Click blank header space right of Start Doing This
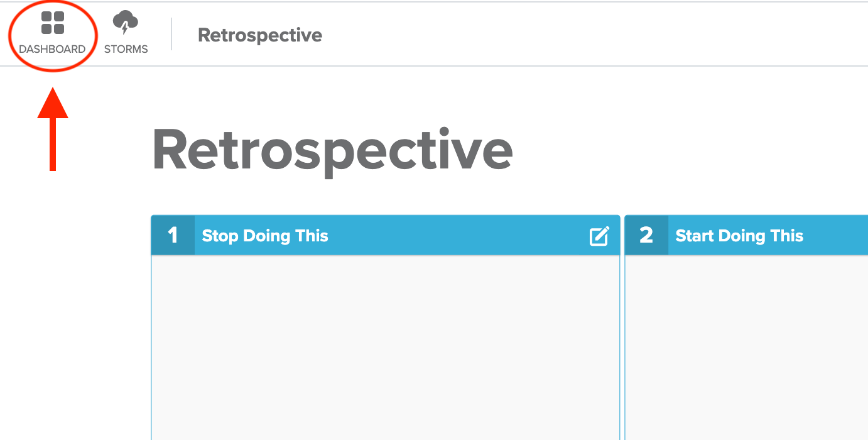868x440 pixels. pyautogui.click(x=836, y=236)
